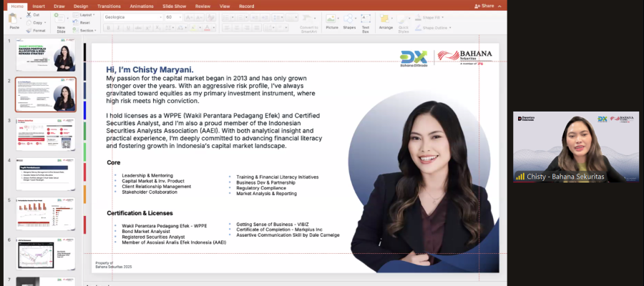Open the Slide Show tab
The height and width of the screenshot is (286, 644).
point(173,6)
